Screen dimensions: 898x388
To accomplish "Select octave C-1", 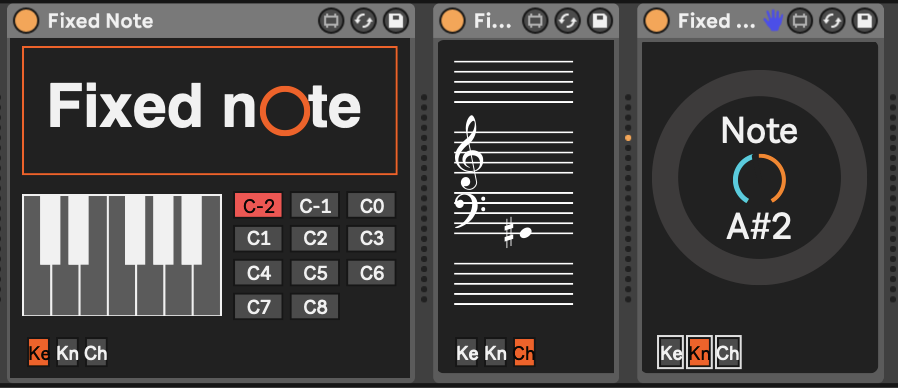I will 315,205.
